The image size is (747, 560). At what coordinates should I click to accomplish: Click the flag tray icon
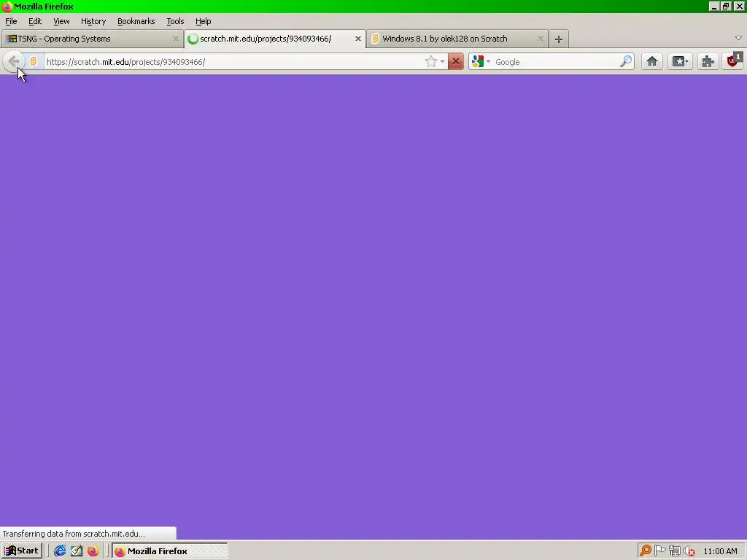tap(659, 551)
